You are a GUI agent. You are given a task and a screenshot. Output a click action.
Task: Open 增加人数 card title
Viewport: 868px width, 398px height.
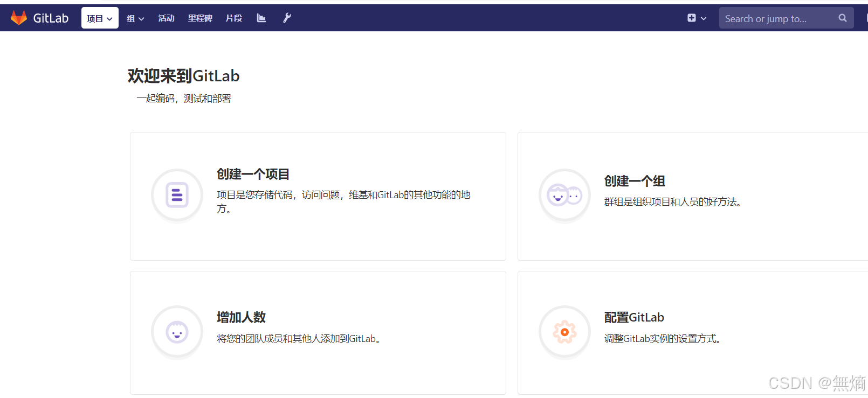[x=241, y=317]
